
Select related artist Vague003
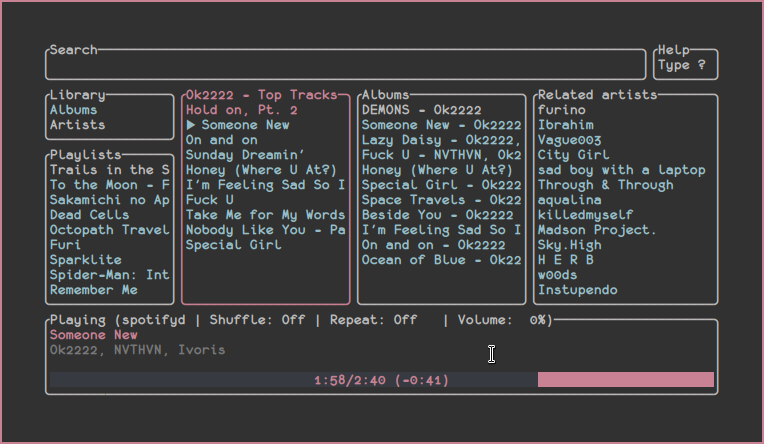tap(570, 140)
